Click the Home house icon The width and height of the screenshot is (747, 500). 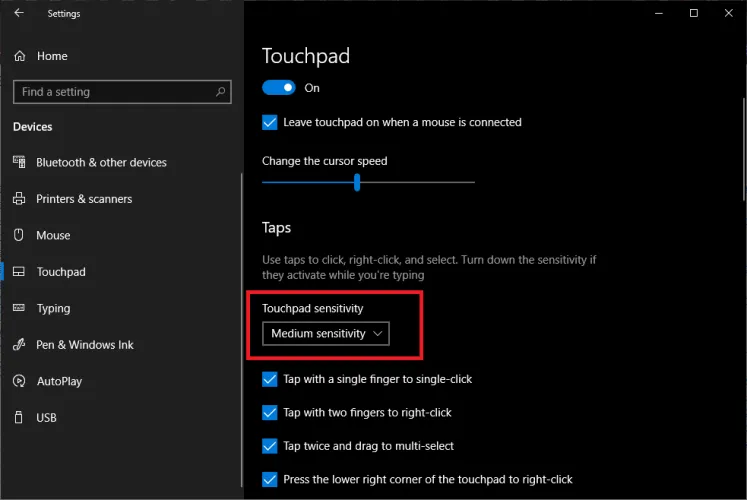pos(20,56)
